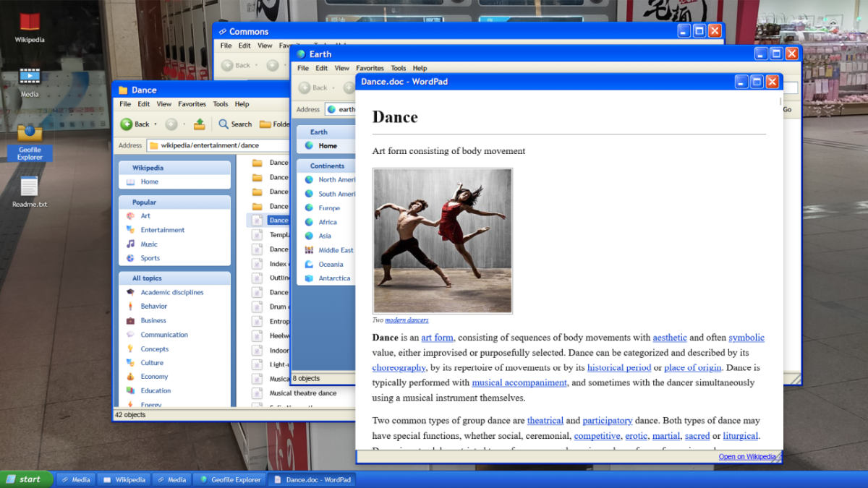Collapse the Continents panel in Earth window
Screen dimensions: 868x488
tap(326, 166)
